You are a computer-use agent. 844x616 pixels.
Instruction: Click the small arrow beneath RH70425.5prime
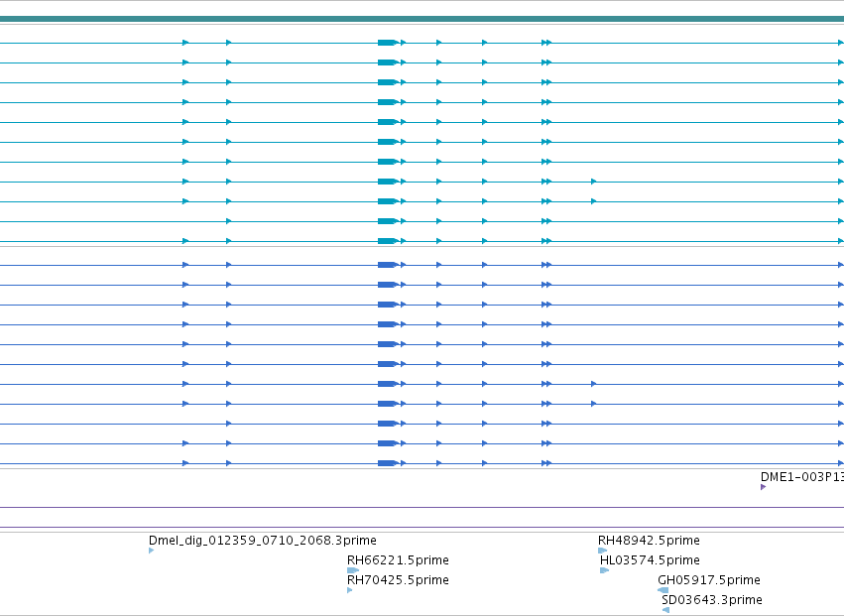pyautogui.click(x=350, y=590)
